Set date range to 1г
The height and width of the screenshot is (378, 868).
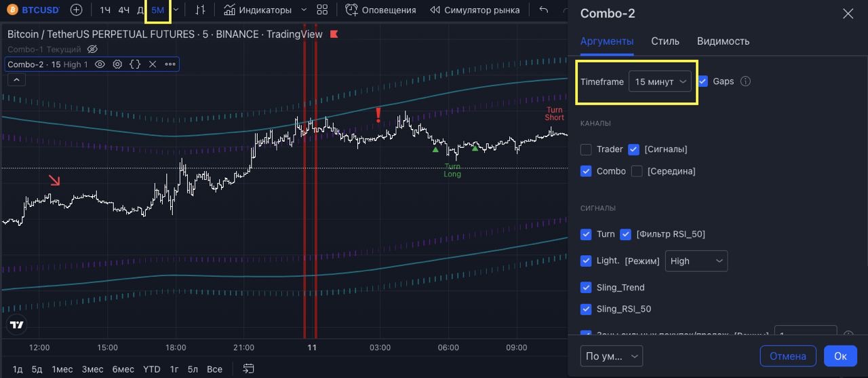[x=174, y=369]
